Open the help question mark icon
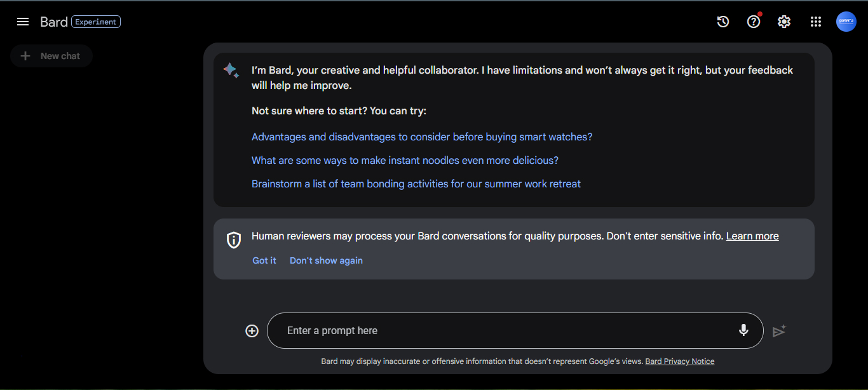Image resolution: width=868 pixels, height=390 pixels. click(754, 22)
